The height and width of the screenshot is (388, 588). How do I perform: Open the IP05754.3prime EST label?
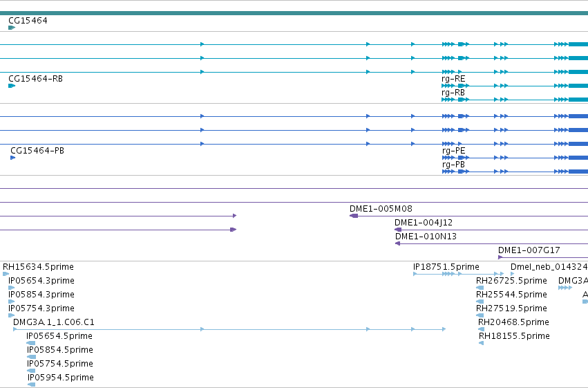(x=41, y=308)
